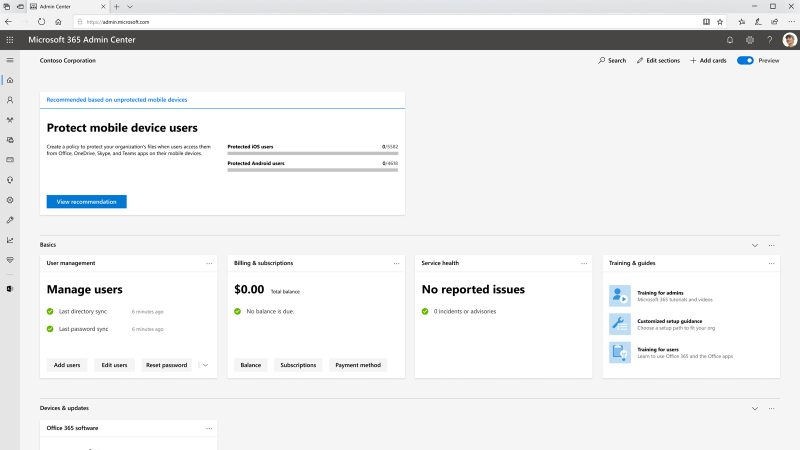Open Reports chart icon in sidebar
800x450 pixels.
[10, 240]
